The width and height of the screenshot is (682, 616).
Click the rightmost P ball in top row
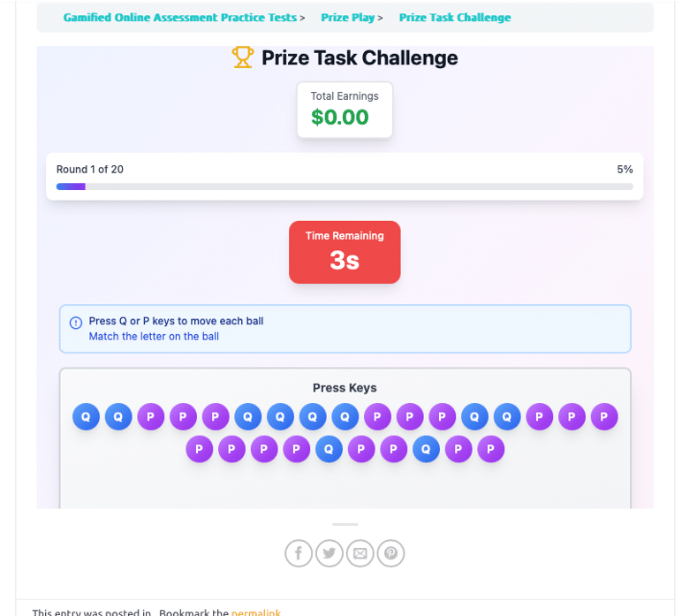tap(604, 417)
